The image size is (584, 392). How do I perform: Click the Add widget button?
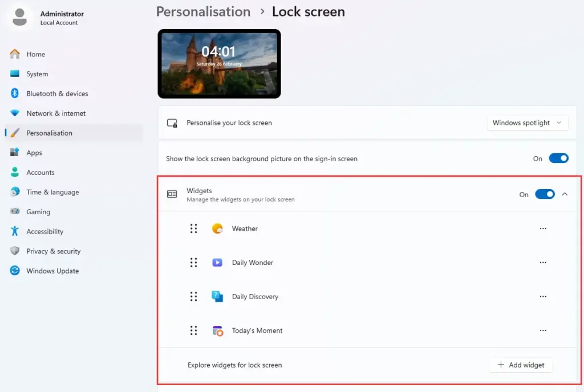point(521,365)
